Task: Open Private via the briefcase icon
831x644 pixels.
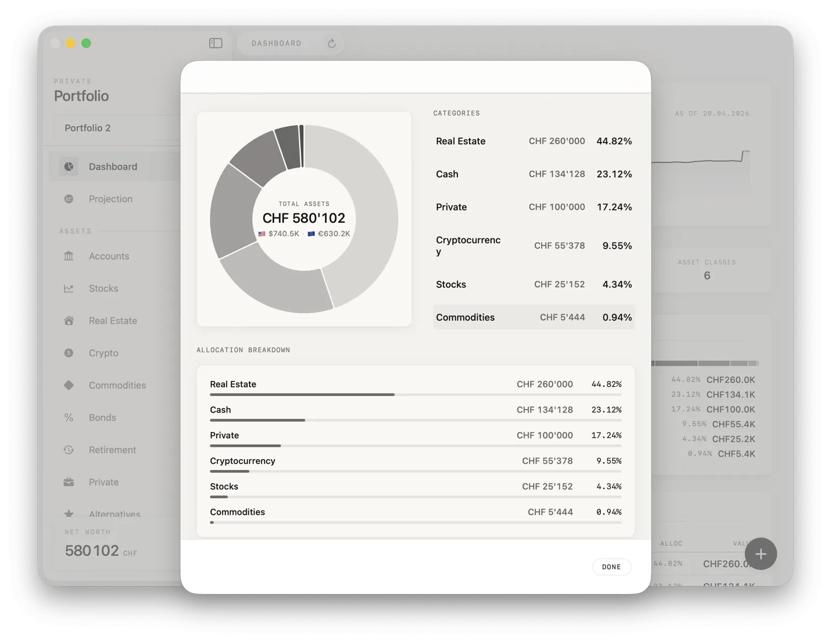Action: (x=68, y=482)
